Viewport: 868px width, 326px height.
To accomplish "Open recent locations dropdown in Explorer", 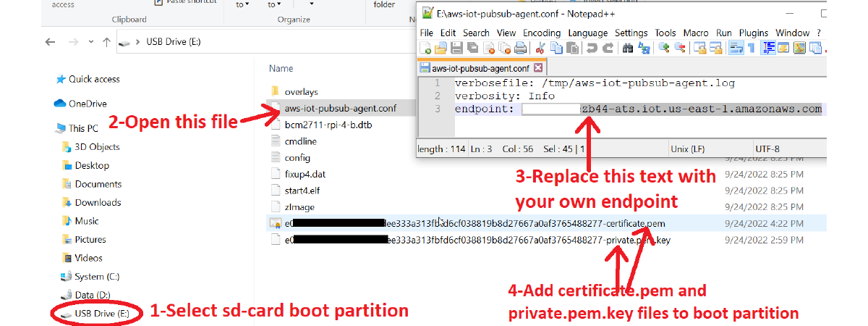I will tap(90, 42).
